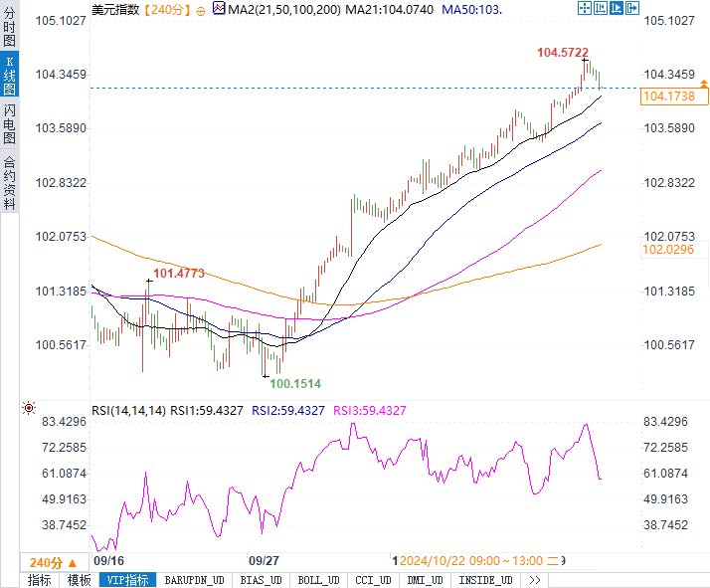
Task: Open the 240分 timeframe dropdown at bottom
Action: (54, 563)
